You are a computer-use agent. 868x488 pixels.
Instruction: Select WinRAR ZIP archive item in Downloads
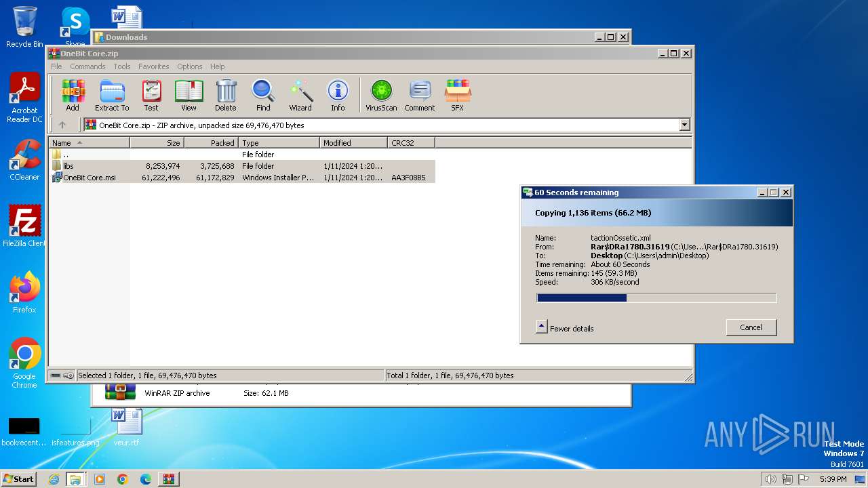coord(197,392)
